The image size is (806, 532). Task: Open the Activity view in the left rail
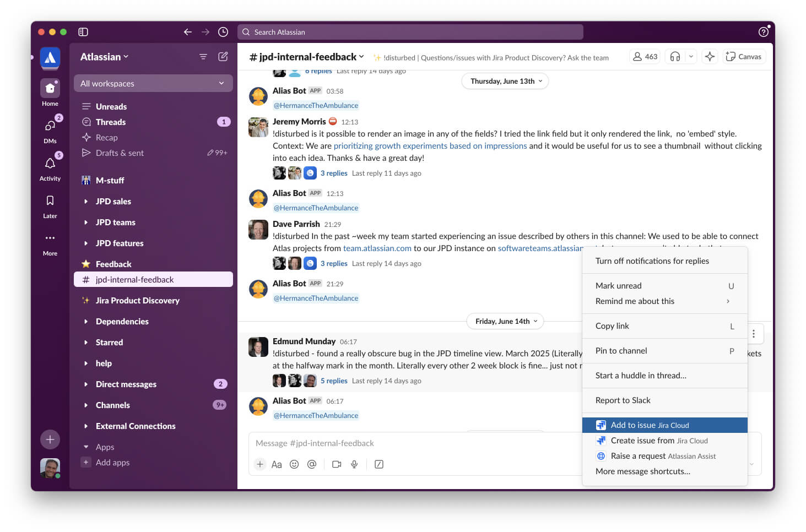point(50,165)
